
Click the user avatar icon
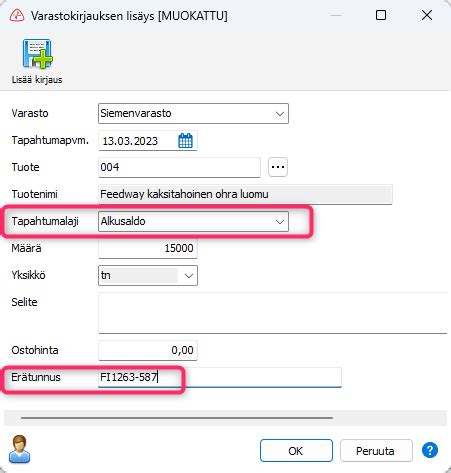click(19, 449)
